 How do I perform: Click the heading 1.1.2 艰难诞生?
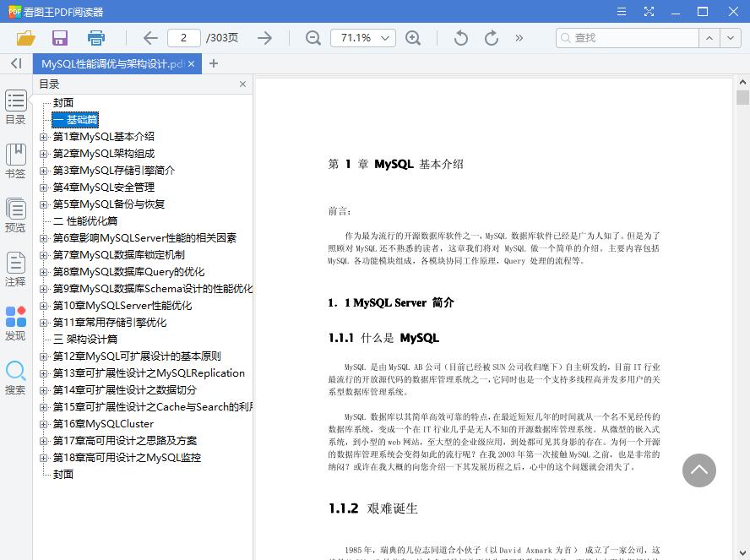(x=373, y=508)
